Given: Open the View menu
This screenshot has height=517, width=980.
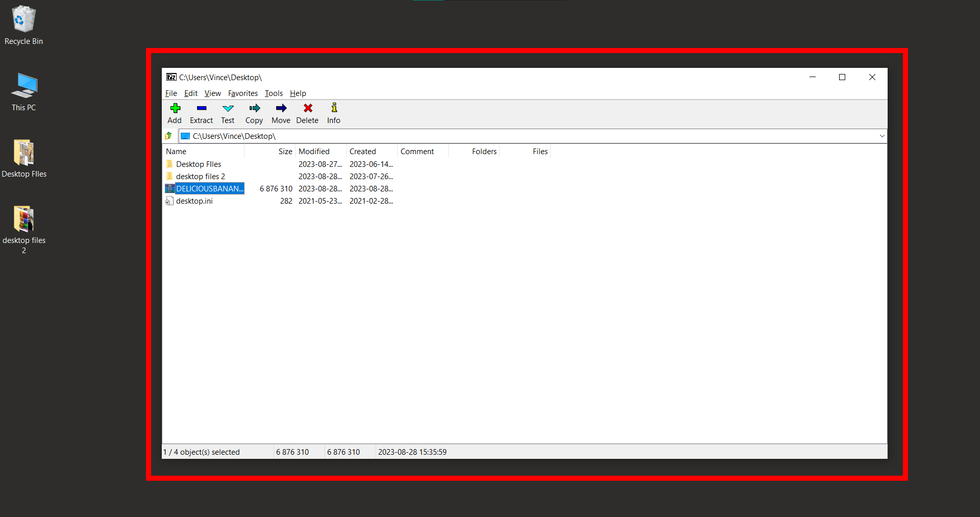Looking at the screenshot, I should 212,93.
